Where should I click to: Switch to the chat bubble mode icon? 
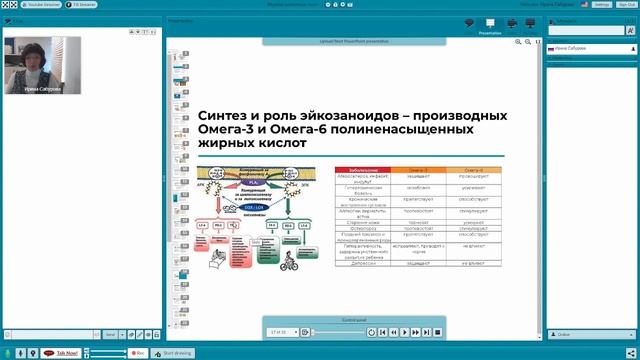pyautogui.click(x=469, y=23)
